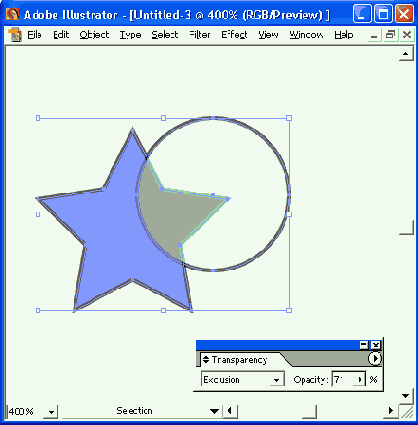418x425 pixels.
Task: Collapse the Transparency palette window
Action: [x=364, y=345]
